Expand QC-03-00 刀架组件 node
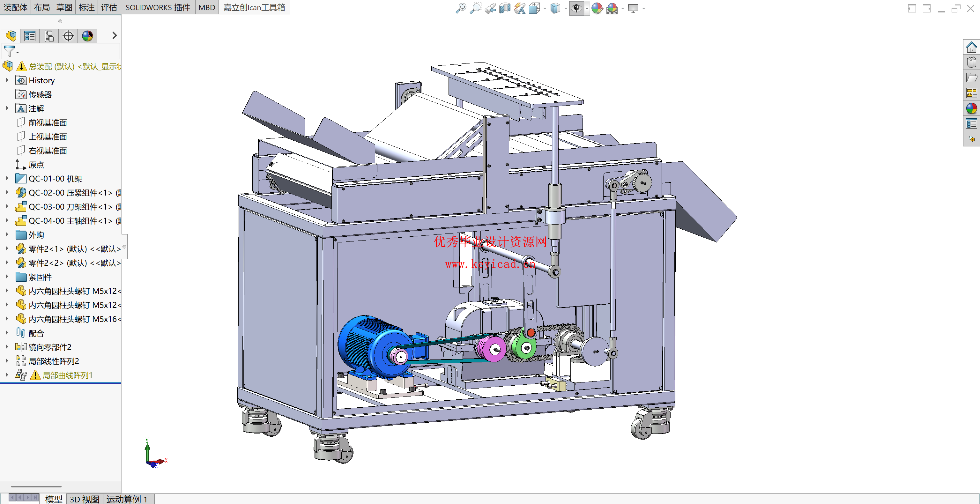The height and width of the screenshot is (504, 980). (7, 207)
